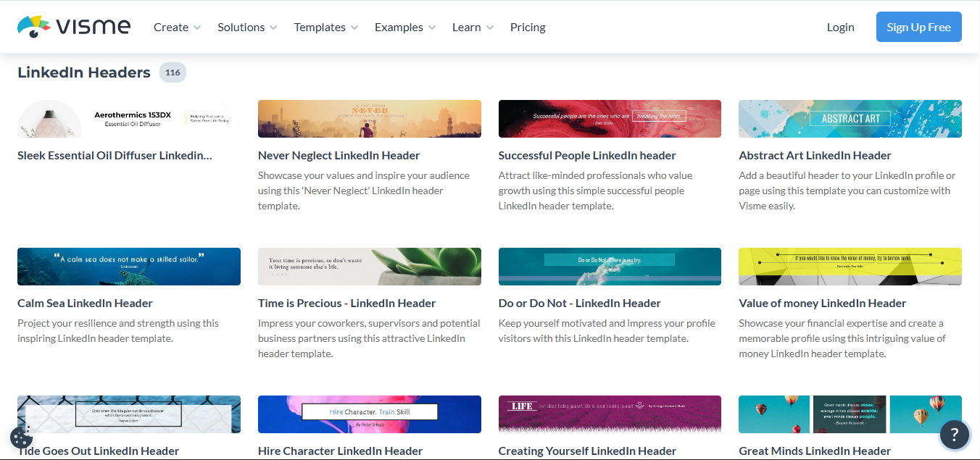The width and height of the screenshot is (980, 460).
Task: Open the Login menu item
Action: [840, 27]
